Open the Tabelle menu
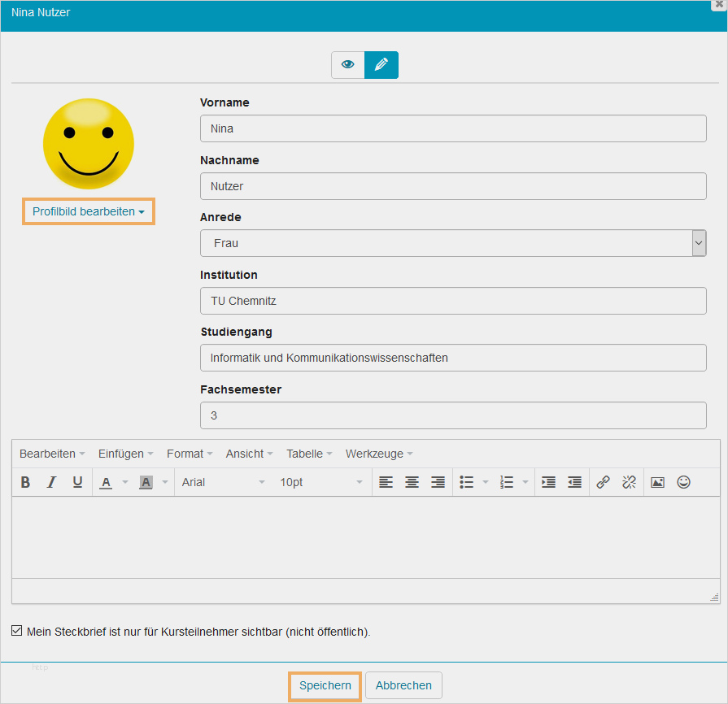Screen dimensions: 728x704 [309, 454]
